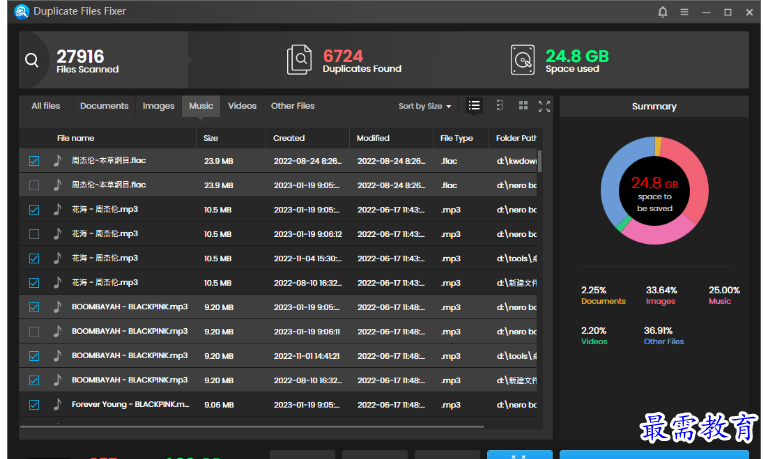Open the hamburger menu in title bar
Screen dimensions: 764x459
click(x=685, y=12)
